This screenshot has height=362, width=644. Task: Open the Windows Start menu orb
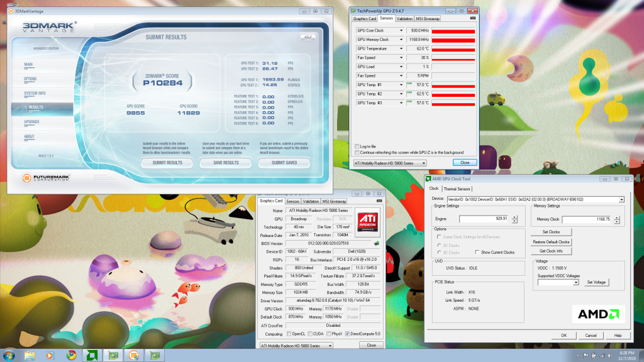9,355
